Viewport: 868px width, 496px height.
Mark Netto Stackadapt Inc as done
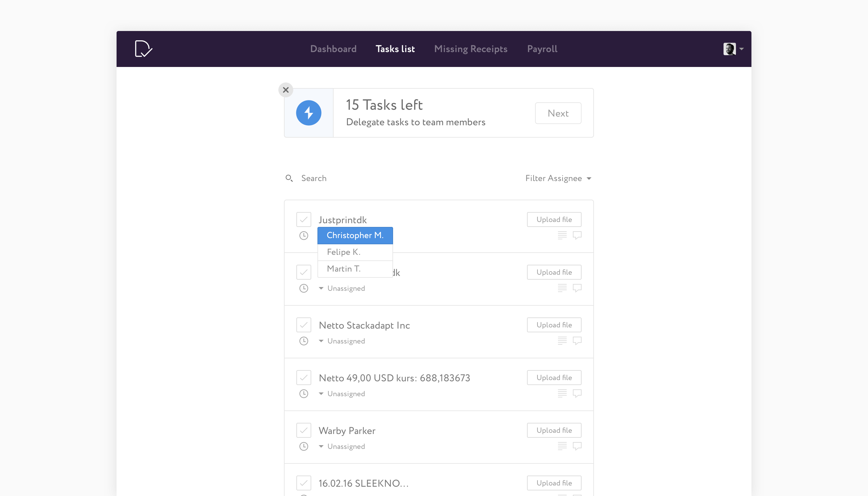pyautogui.click(x=303, y=325)
